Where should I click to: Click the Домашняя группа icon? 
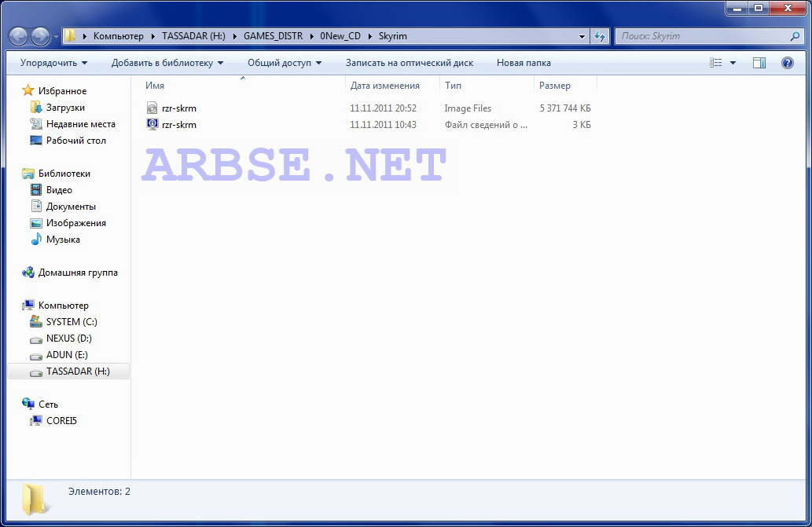click(28, 273)
